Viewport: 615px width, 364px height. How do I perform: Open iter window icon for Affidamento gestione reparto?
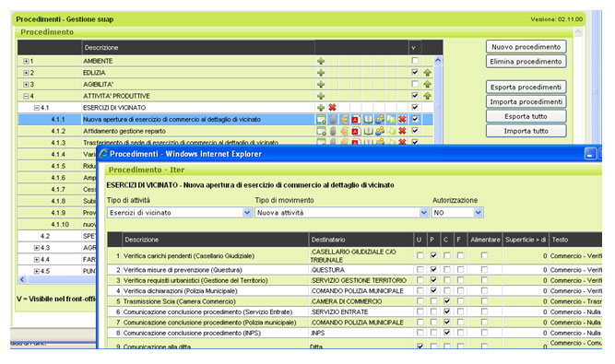coord(321,131)
